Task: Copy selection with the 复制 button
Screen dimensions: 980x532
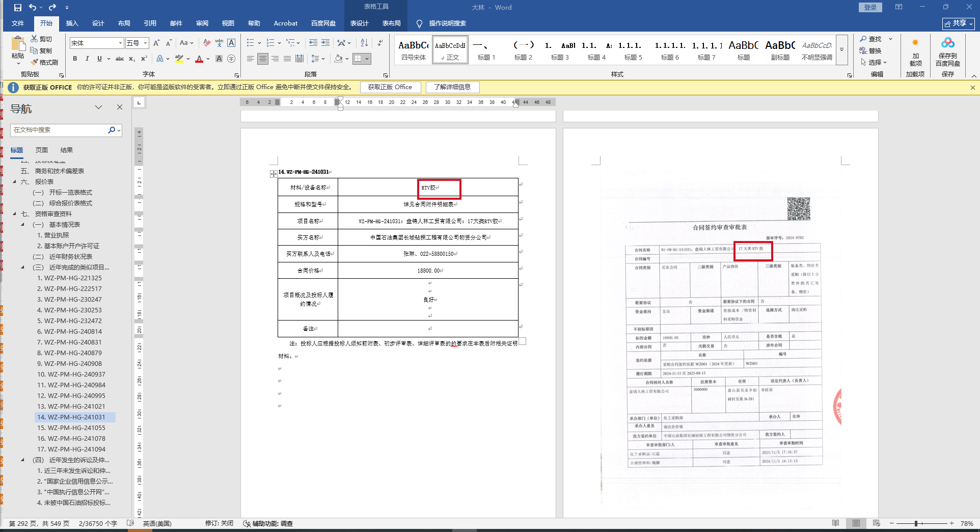Action: pyautogui.click(x=41, y=50)
